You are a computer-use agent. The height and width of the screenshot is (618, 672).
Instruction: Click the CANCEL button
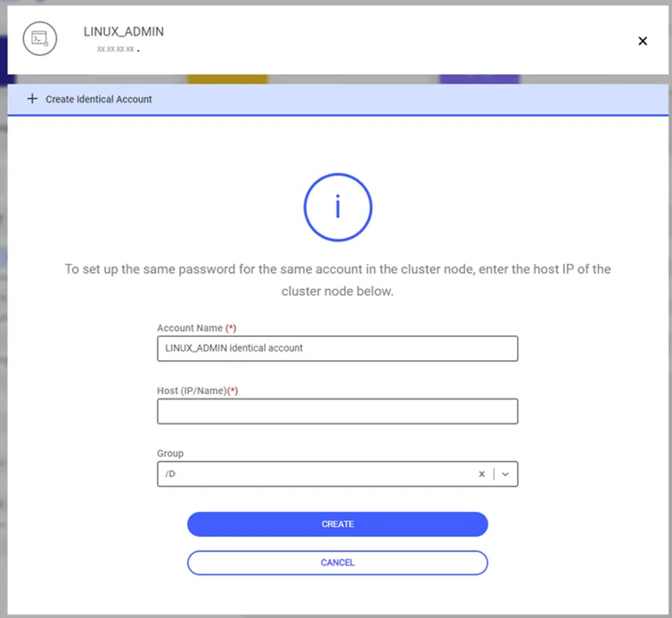click(x=337, y=563)
